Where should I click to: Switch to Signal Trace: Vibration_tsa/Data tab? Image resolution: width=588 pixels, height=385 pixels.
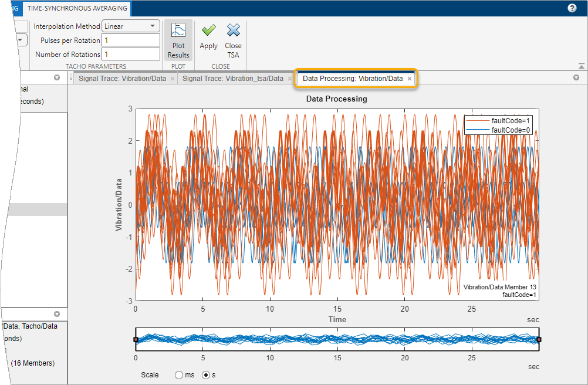click(232, 79)
